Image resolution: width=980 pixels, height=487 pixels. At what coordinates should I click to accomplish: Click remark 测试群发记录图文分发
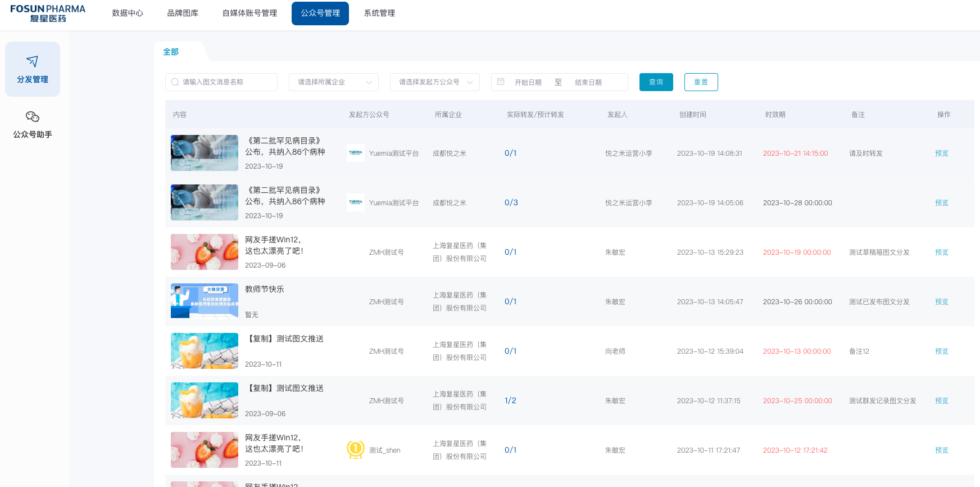883,401
